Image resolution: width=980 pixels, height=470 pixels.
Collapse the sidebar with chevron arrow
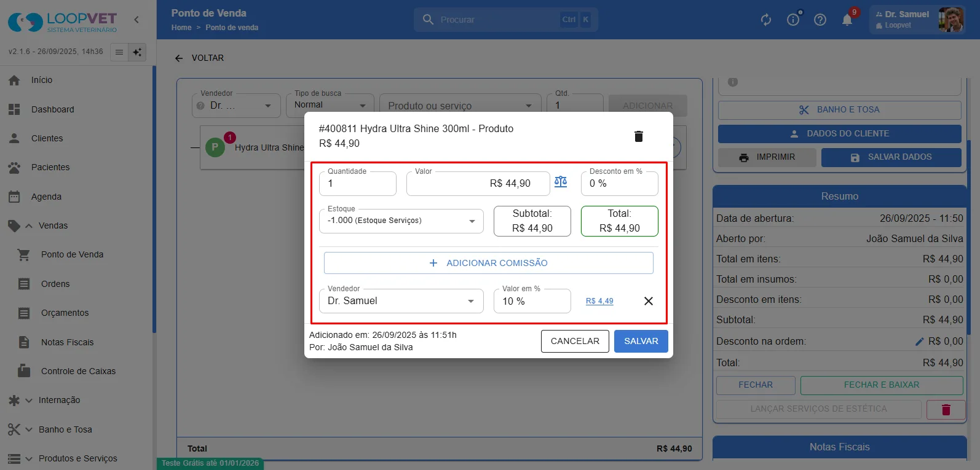click(x=136, y=20)
